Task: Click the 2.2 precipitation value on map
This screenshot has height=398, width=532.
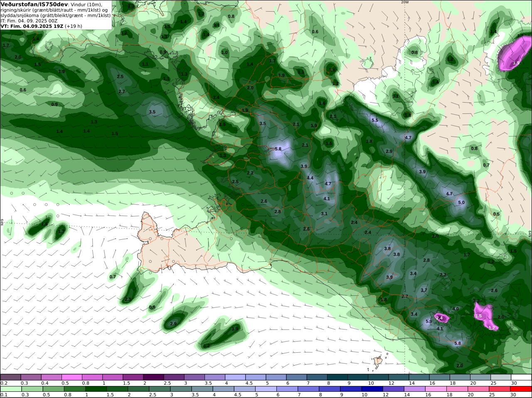Action: click(250, 173)
